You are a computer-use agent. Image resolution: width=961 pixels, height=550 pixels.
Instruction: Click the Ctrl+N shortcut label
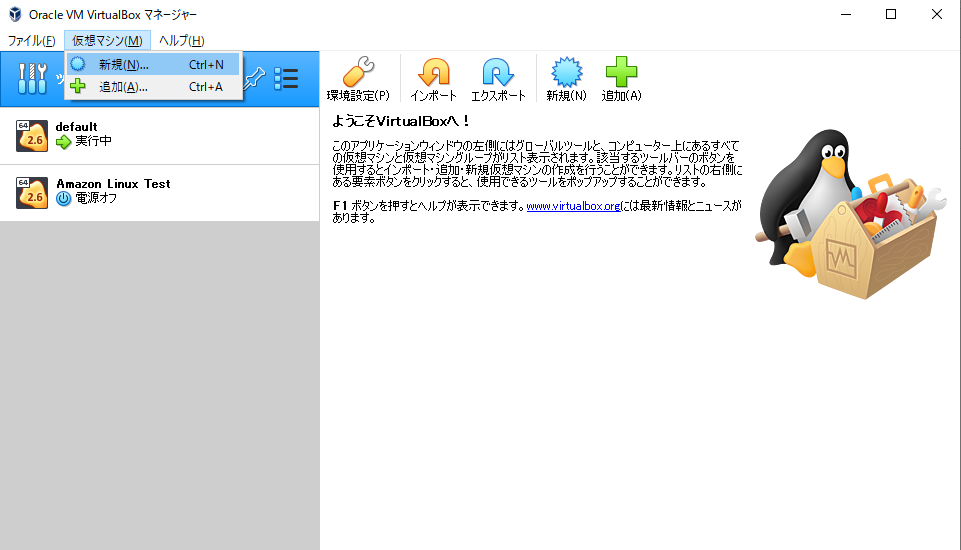pos(206,64)
